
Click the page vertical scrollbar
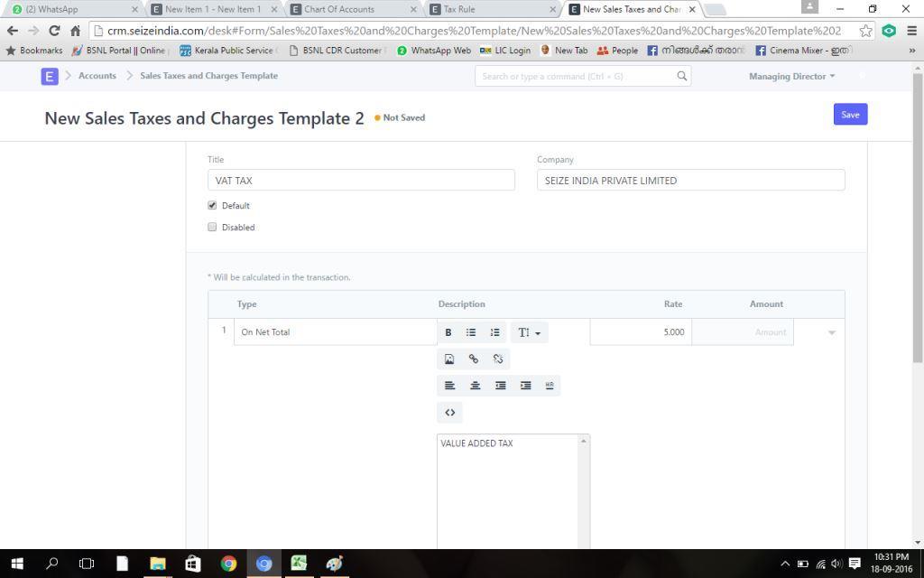tap(918, 219)
